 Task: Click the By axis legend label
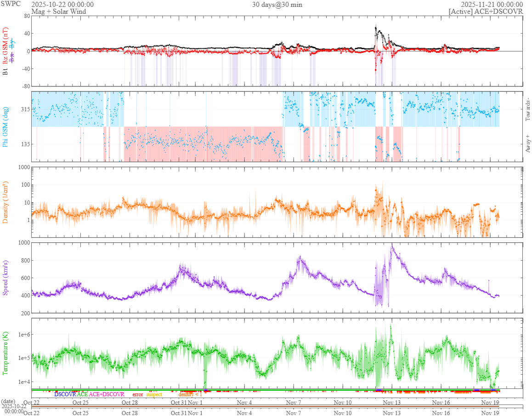pos(12,44)
